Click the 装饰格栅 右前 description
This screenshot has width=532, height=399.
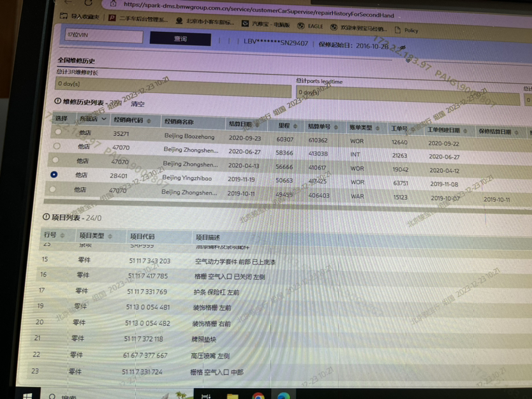[211, 324]
